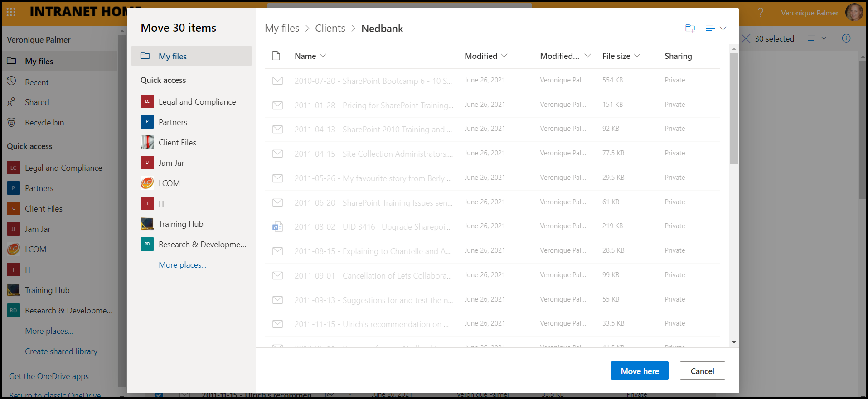The height and width of the screenshot is (399, 868).
Task: Select the Training Hub site icon in dialog
Action: 147,224
